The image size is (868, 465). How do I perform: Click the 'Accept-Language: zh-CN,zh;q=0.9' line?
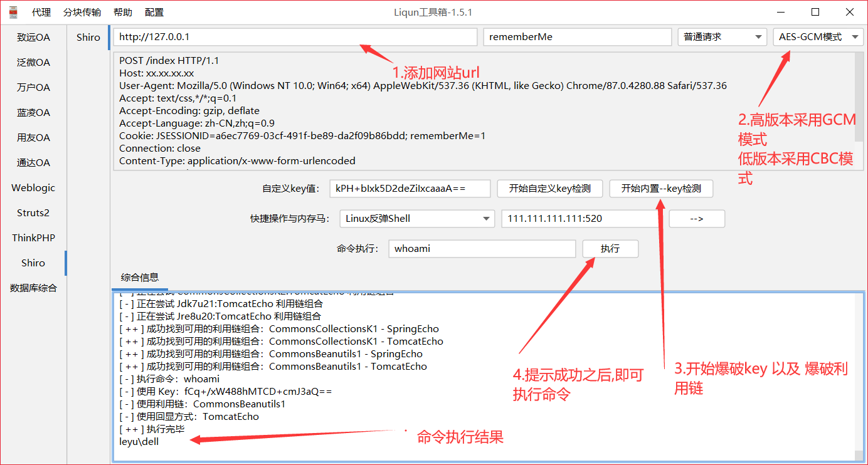point(196,123)
